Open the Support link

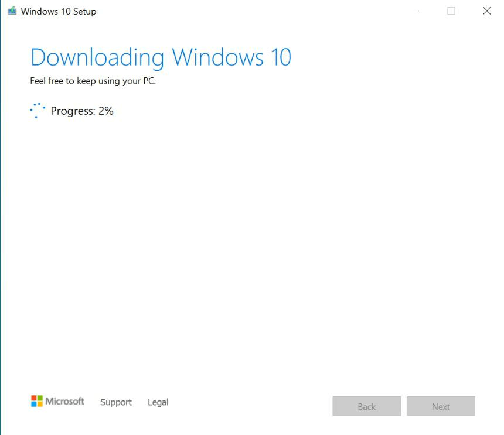[x=115, y=402]
